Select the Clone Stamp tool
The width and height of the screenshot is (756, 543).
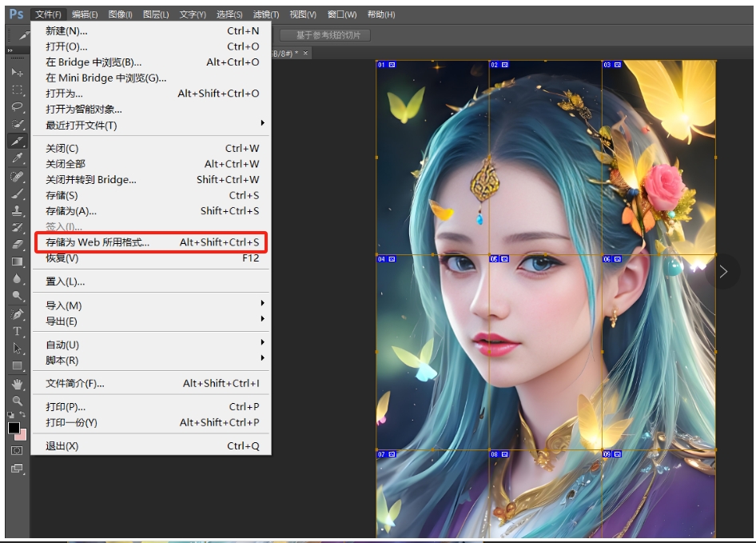click(x=18, y=210)
